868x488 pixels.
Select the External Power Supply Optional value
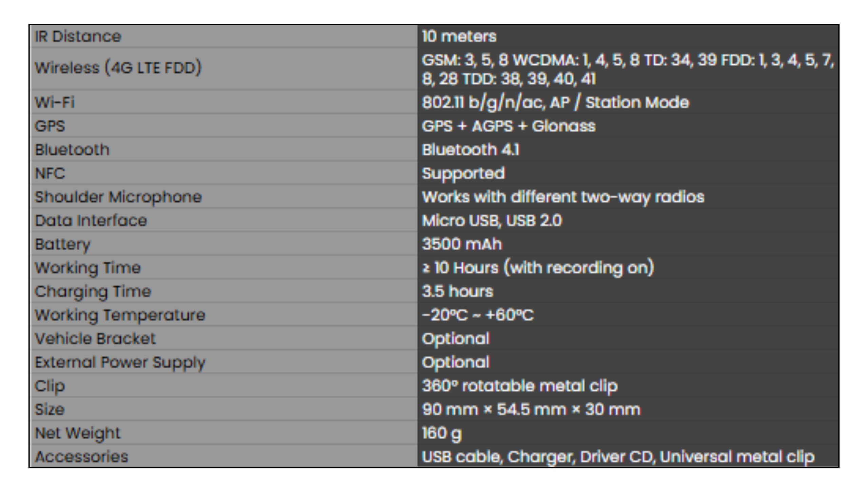click(x=456, y=362)
